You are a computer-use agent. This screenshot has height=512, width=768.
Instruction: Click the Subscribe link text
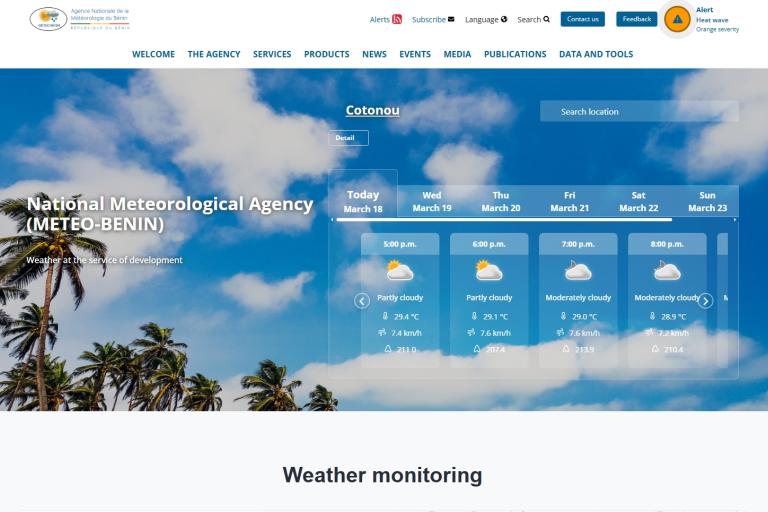(429, 20)
